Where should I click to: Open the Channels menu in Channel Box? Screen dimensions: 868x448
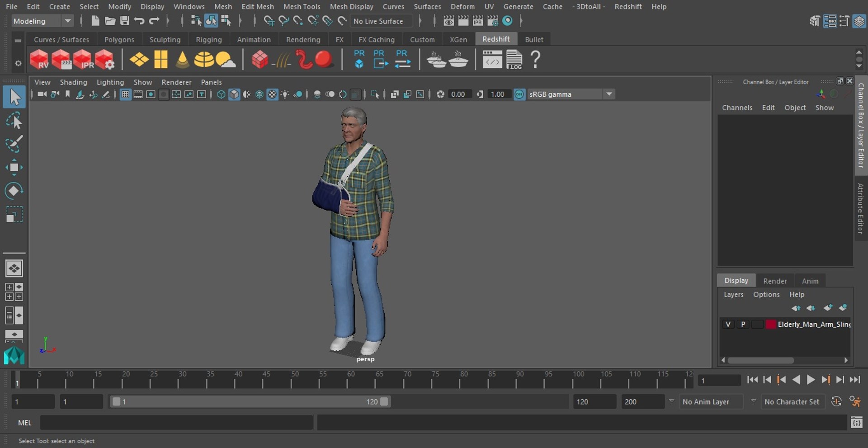point(737,108)
